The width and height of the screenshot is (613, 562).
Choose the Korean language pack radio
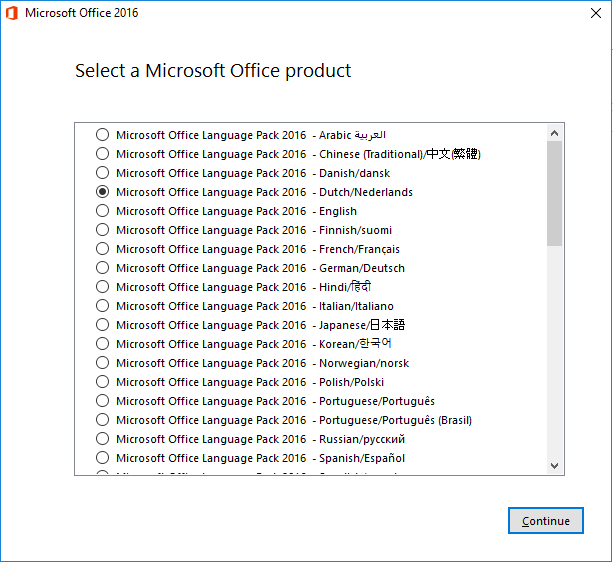click(x=102, y=344)
